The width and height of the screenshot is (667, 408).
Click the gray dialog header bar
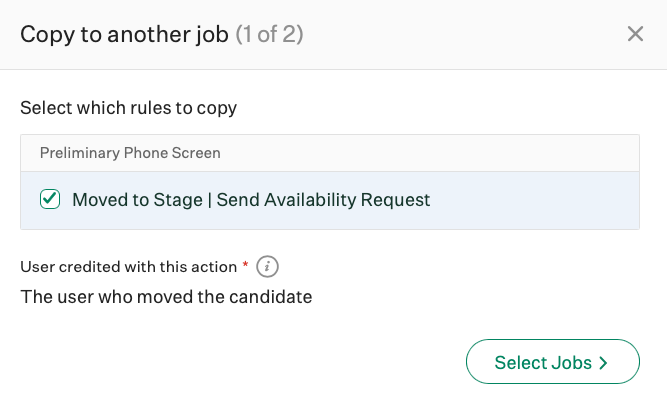point(447,34)
